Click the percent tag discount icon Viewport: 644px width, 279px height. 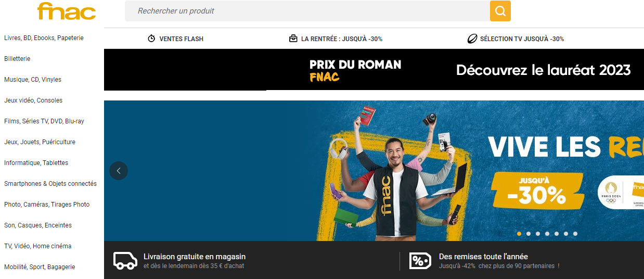pyautogui.click(x=420, y=261)
